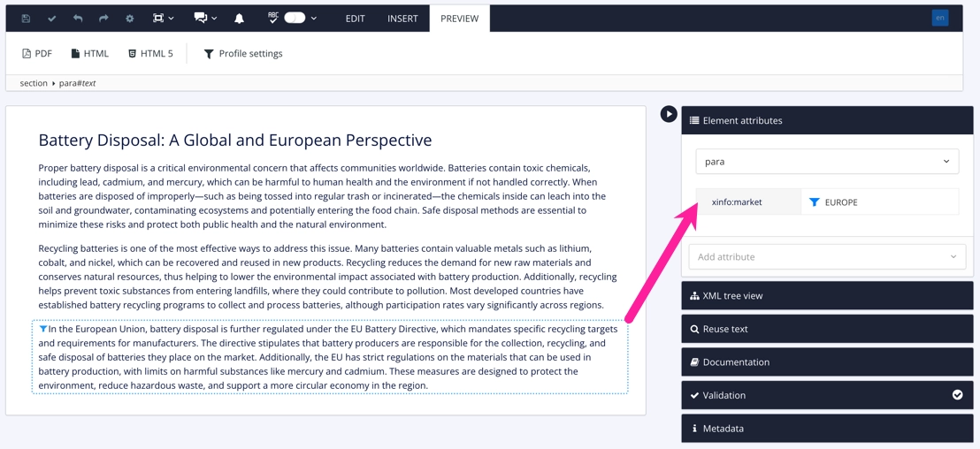
Task: Expand the Metadata panel
Action: tap(828, 429)
